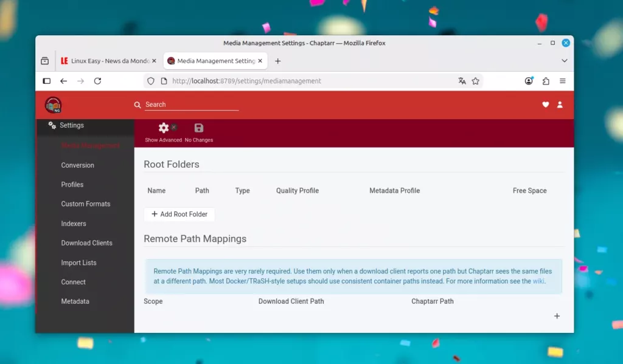Reload the page with the refresh icon
623x364 pixels.
pyautogui.click(x=97, y=81)
